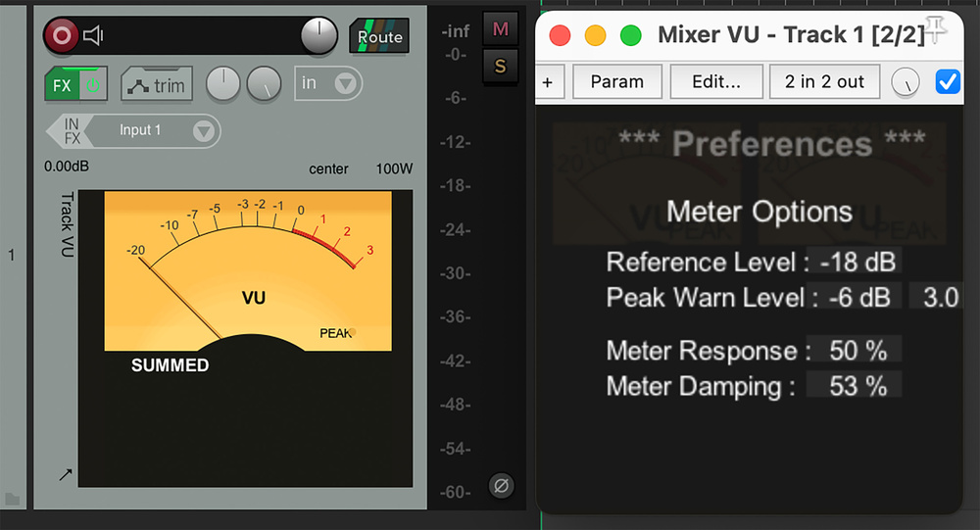980x530 pixels.
Task: Uncheck the plugin enabled checkbox
Action: (948, 81)
